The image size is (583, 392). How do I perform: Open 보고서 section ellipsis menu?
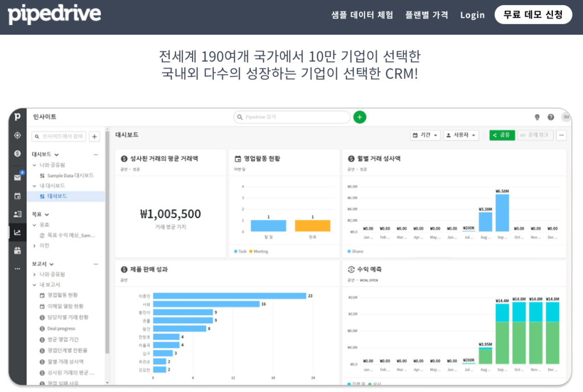click(x=96, y=264)
